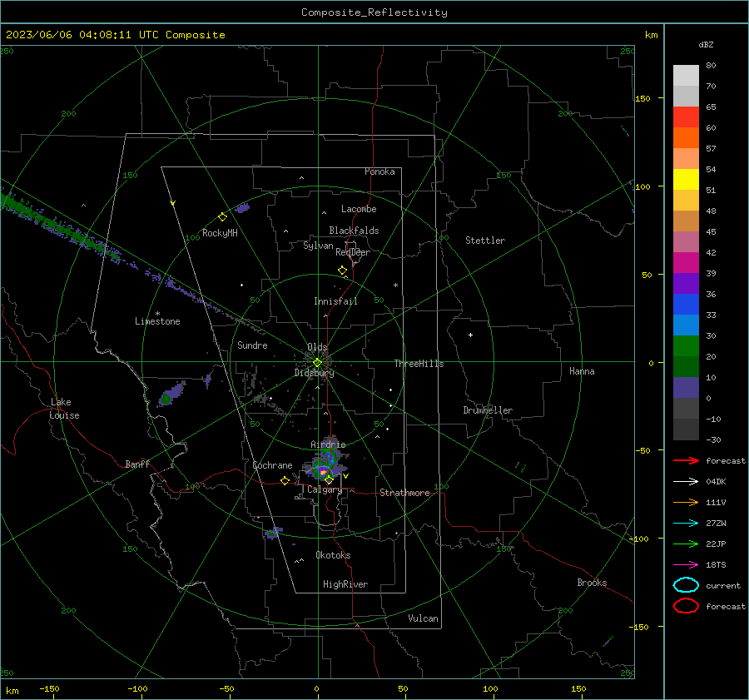
Task: Click the orange 111V arrow icon
Action: coord(686,502)
